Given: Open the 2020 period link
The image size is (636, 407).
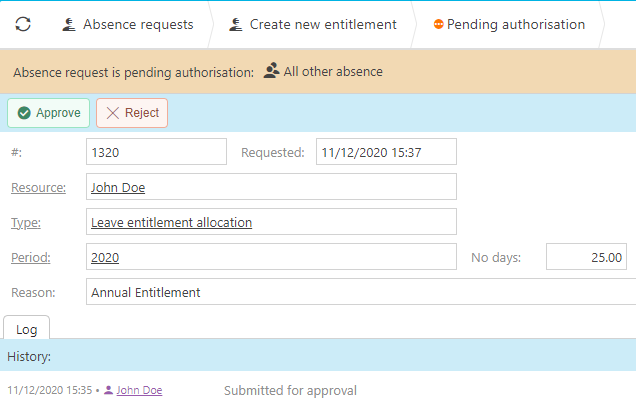Looking at the screenshot, I should click(105, 257).
